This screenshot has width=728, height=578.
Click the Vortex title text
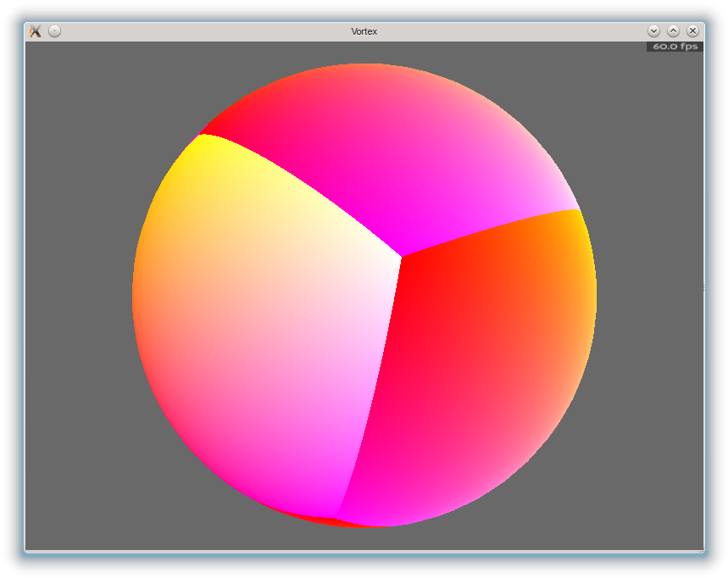[364, 31]
